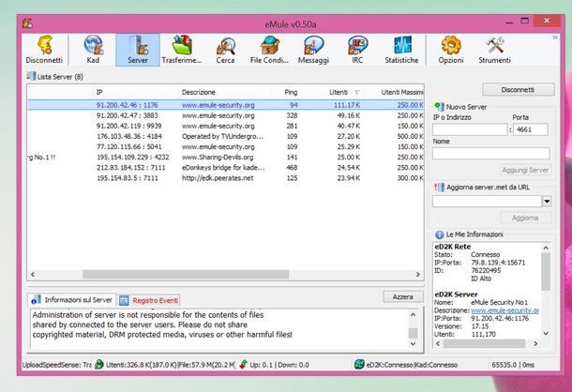Screen dimensions: 572x392
Task: Sort by Utenti Massimi column header
Action: click(x=394, y=92)
